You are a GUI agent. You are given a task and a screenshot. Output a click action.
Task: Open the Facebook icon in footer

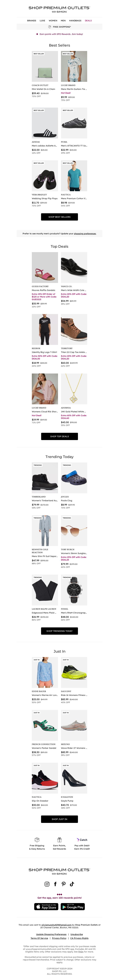[x=55, y=884]
